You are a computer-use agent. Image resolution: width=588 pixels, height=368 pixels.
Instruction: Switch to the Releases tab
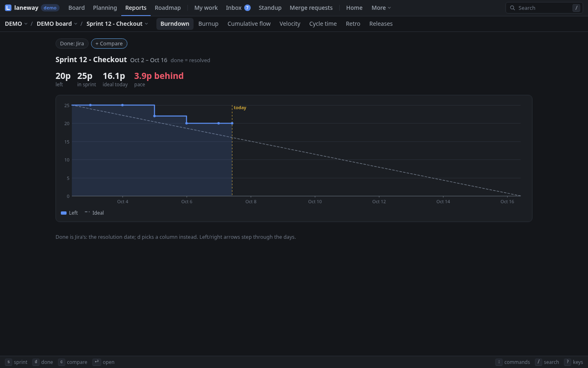[x=381, y=24]
